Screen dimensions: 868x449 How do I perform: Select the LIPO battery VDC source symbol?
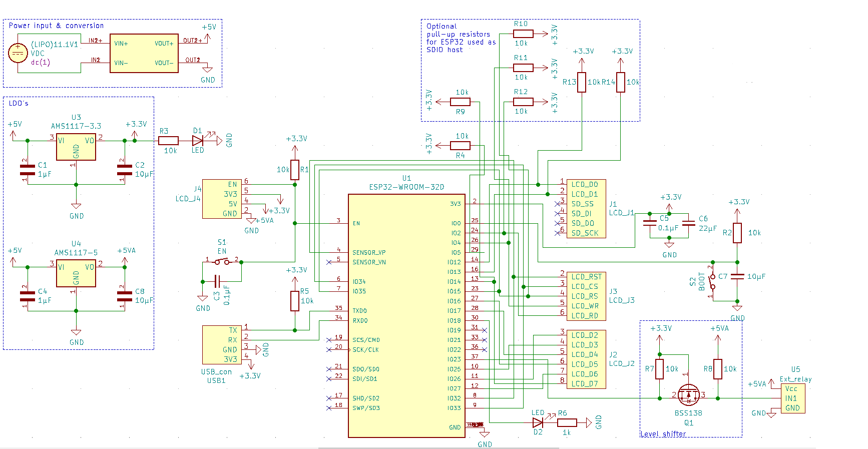18,53
